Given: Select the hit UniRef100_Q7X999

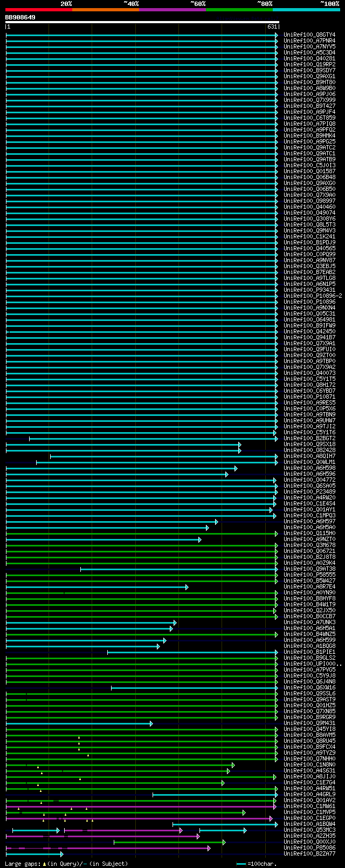Looking at the screenshot, I should [309, 100].
